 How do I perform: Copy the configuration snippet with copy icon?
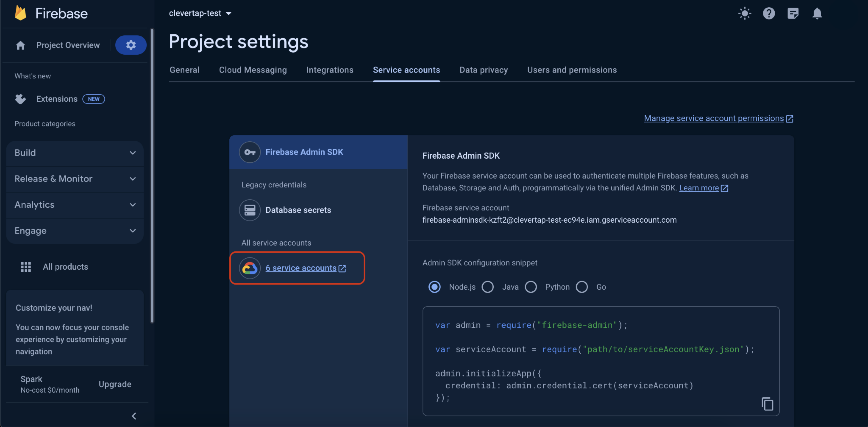tap(767, 404)
